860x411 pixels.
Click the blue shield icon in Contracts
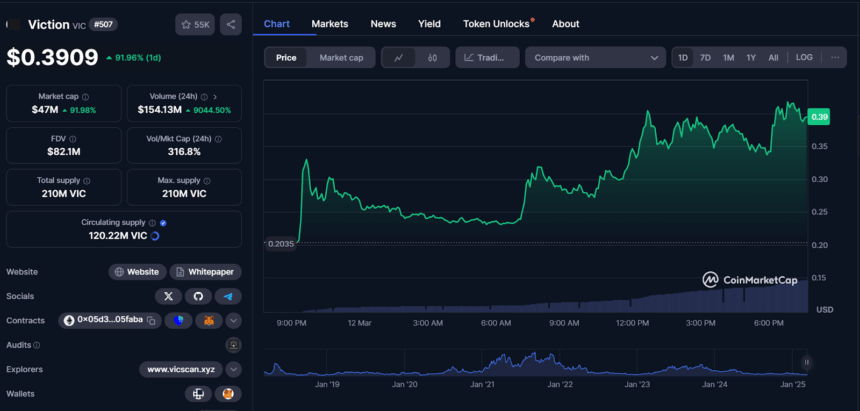179,320
